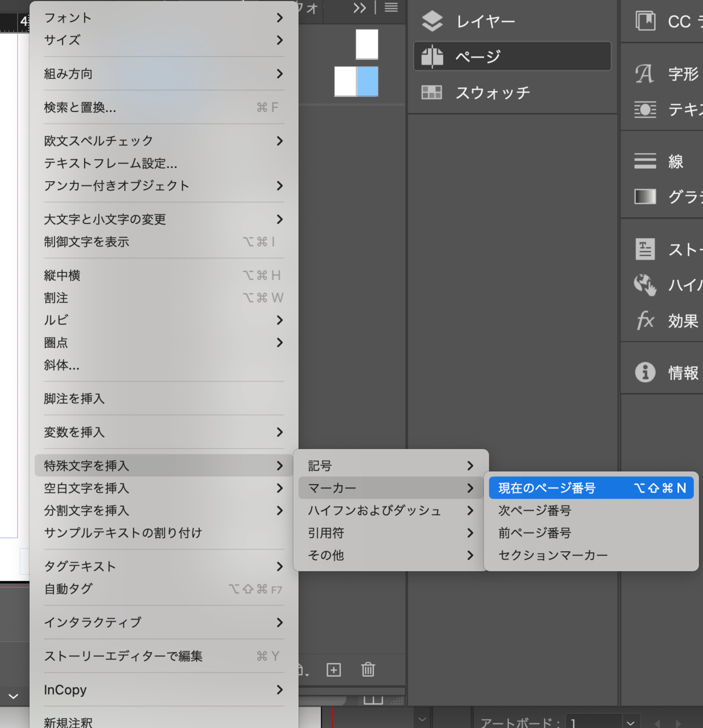703x728 pixels.
Task: Click the trash icon to delete page
Action: (x=368, y=670)
